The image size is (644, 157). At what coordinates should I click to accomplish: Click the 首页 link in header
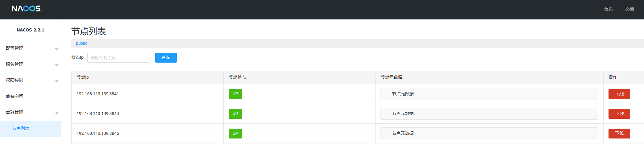tap(608, 9)
